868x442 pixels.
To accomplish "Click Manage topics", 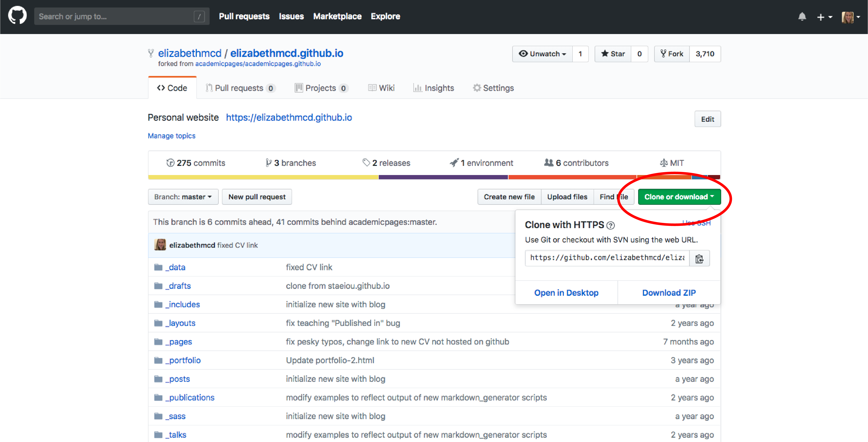I will [x=172, y=136].
